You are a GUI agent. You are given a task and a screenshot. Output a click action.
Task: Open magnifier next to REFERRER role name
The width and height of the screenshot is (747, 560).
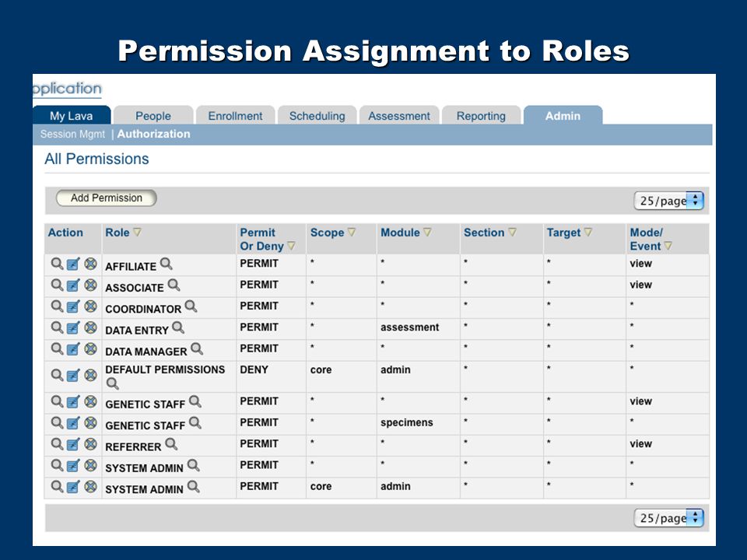pyautogui.click(x=171, y=444)
